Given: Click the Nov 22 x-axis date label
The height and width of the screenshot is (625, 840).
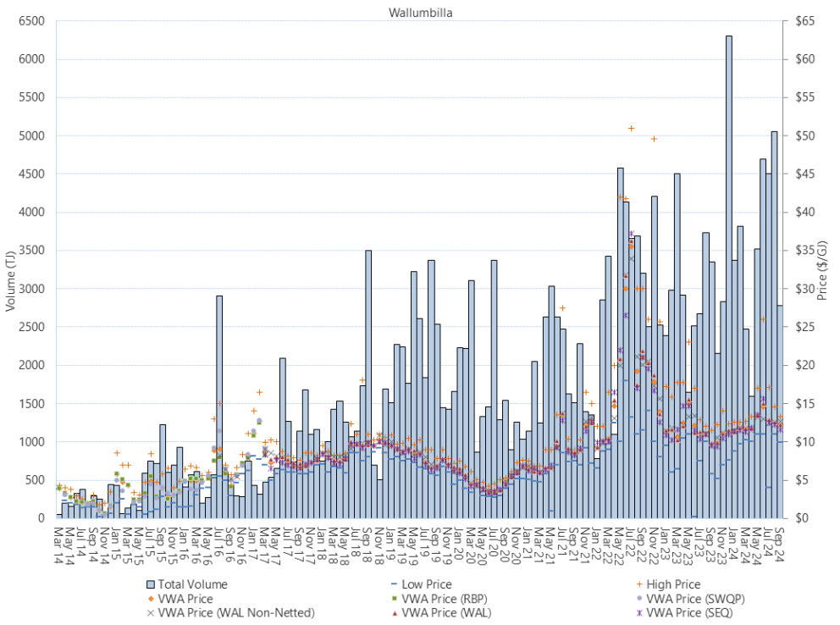Looking at the screenshot, I should tap(654, 545).
